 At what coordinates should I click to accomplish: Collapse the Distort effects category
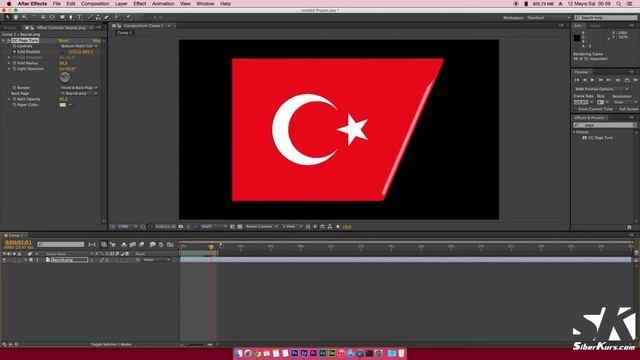[574, 132]
